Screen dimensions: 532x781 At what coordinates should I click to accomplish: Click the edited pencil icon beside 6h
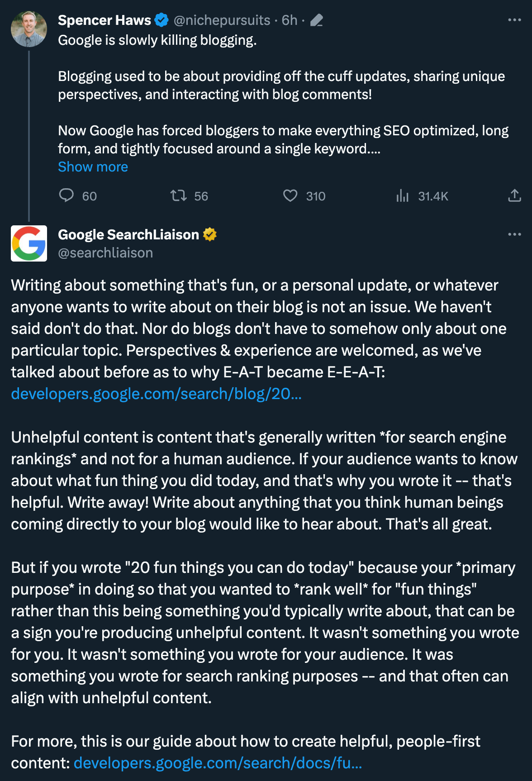point(317,20)
